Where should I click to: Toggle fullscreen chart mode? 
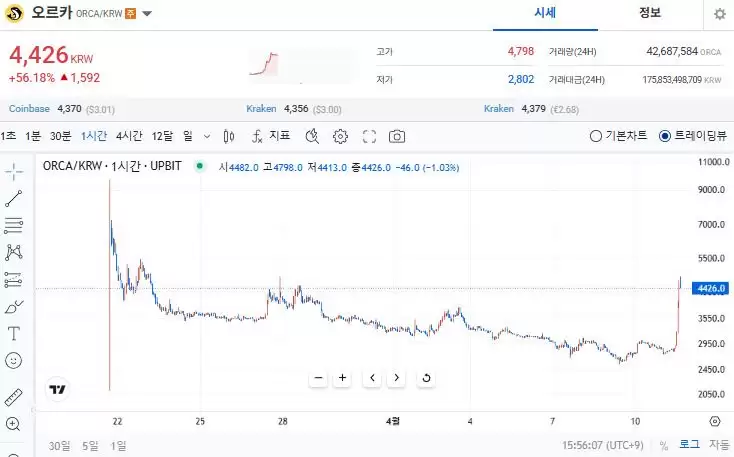coord(369,136)
